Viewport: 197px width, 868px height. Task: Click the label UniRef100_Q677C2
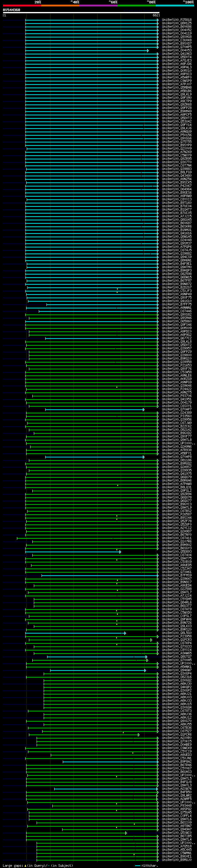coord(176,338)
